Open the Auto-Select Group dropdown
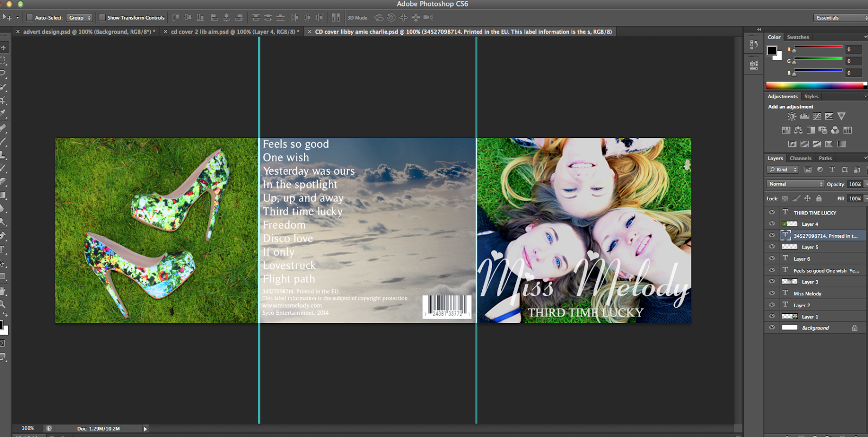This screenshot has width=868, height=437. coord(79,17)
